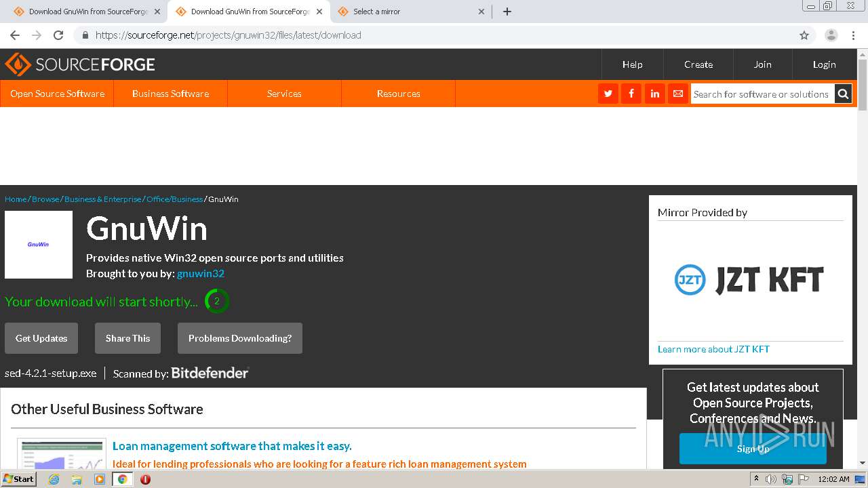Open Chrome profile avatar icon
The height and width of the screenshot is (488, 868).
coord(831,35)
